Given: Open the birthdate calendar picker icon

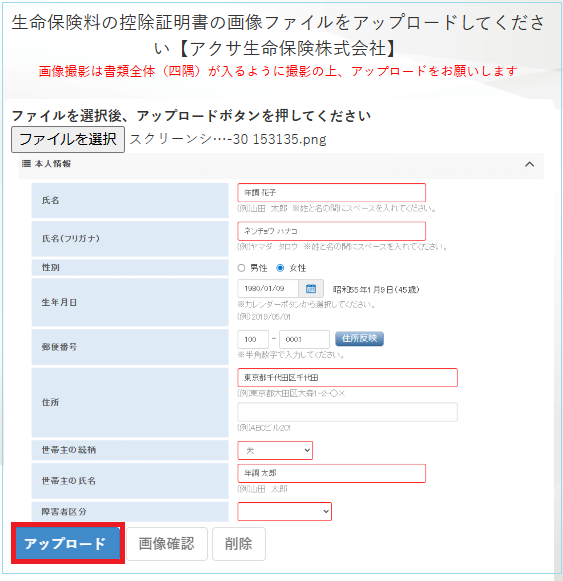Looking at the screenshot, I should pyautogui.click(x=311, y=288).
